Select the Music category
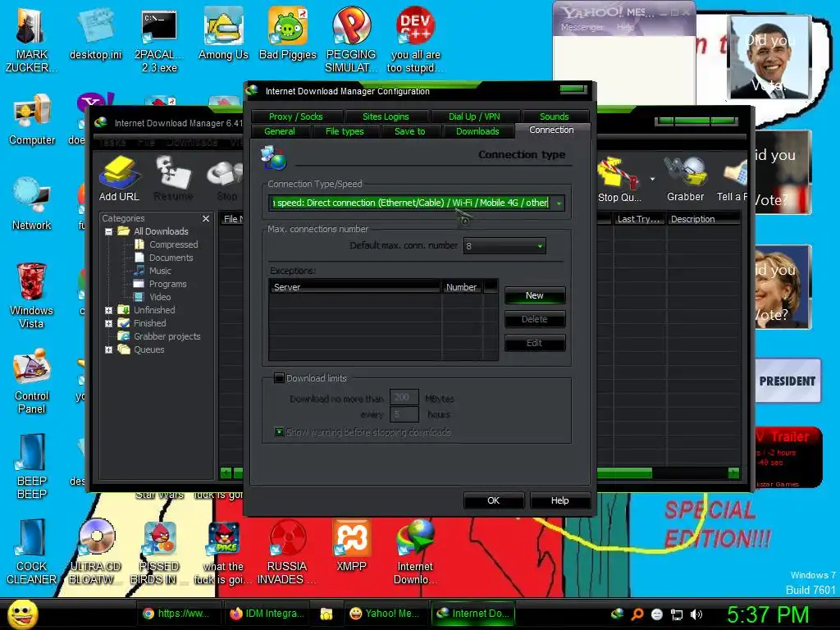The height and width of the screenshot is (630, 840). 160,271
